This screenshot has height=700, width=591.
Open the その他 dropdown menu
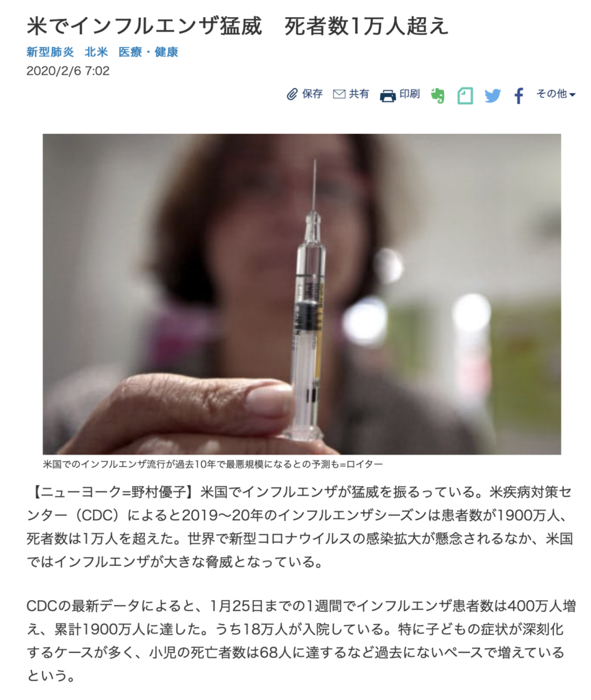(555, 94)
